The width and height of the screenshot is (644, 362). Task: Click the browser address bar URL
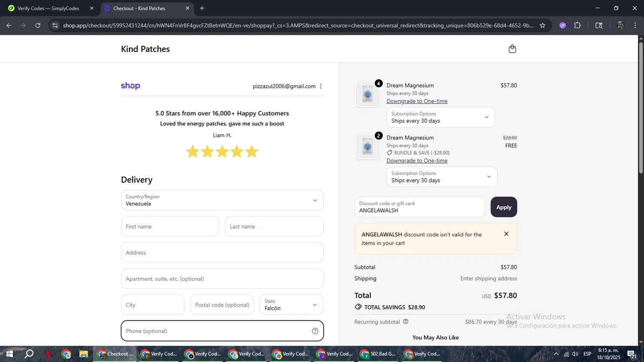pyautogui.click(x=298, y=25)
